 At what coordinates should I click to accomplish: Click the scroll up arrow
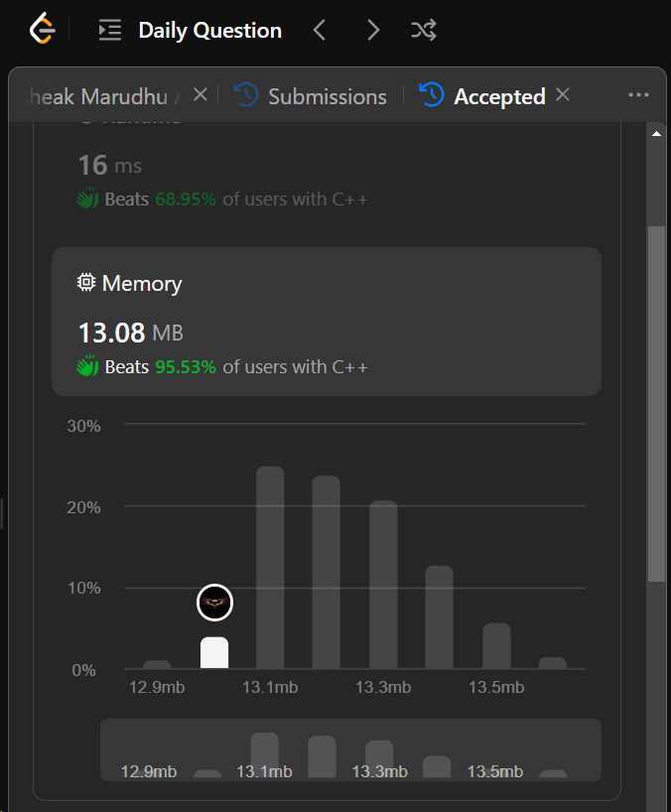coord(656,133)
